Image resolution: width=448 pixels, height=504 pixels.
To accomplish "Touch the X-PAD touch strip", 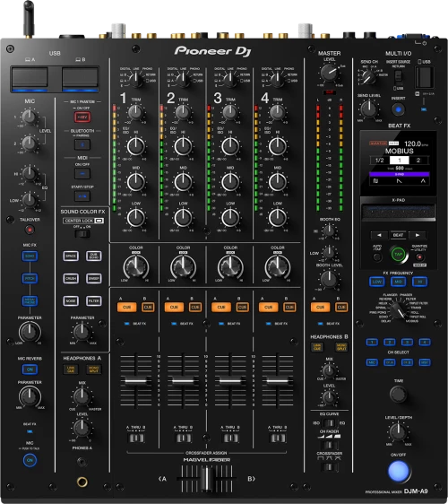I will 398,213.
